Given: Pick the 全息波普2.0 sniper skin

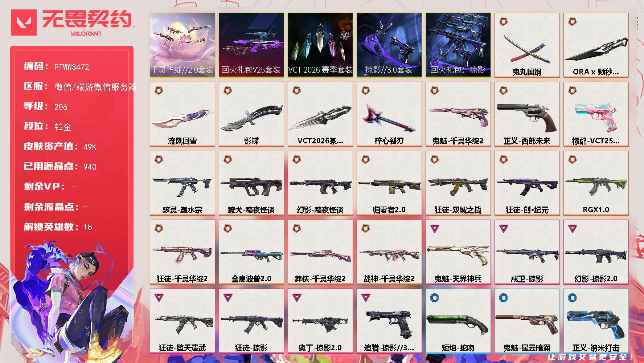Looking at the screenshot, I should [251, 252].
